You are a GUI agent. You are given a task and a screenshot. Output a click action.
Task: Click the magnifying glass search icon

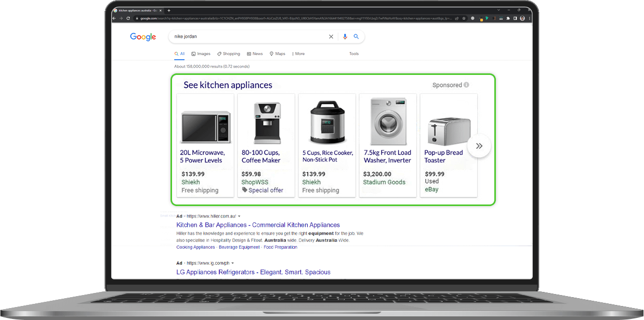[x=356, y=36]
